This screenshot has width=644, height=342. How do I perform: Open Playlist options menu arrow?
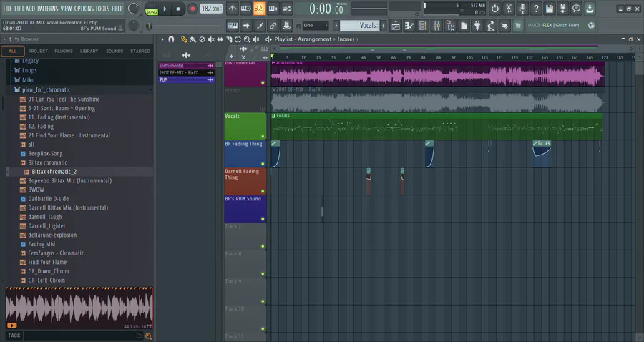pyautogui.click(x=162, y=39)
